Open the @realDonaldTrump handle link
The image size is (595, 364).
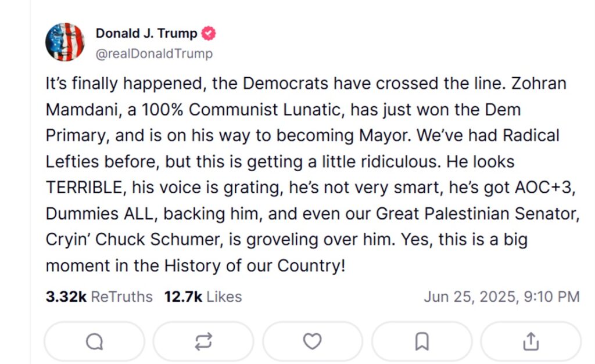pos(154,54)
